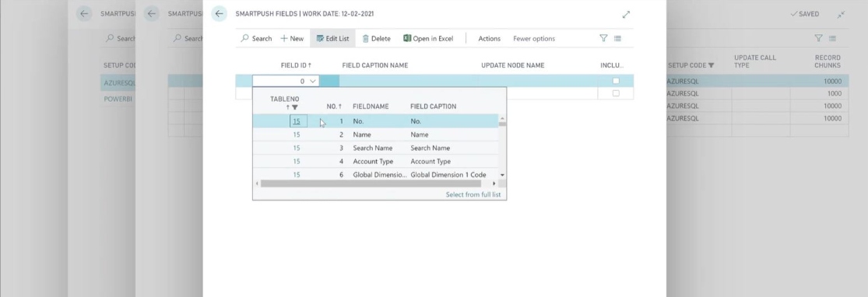Viewport: 868px width, 297px height.
Task: Click Field Caption header in lookup
Action: (434, 107)
